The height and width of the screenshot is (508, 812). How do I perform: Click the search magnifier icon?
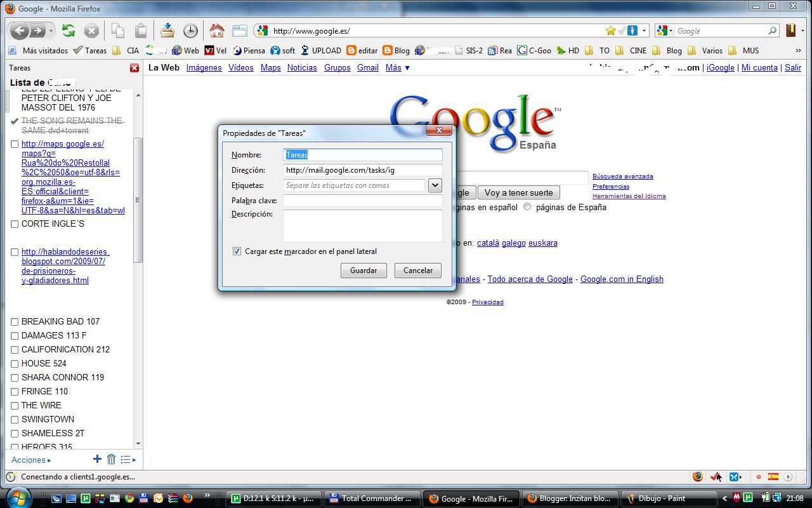pyautogui.click(x=772, y=30)
